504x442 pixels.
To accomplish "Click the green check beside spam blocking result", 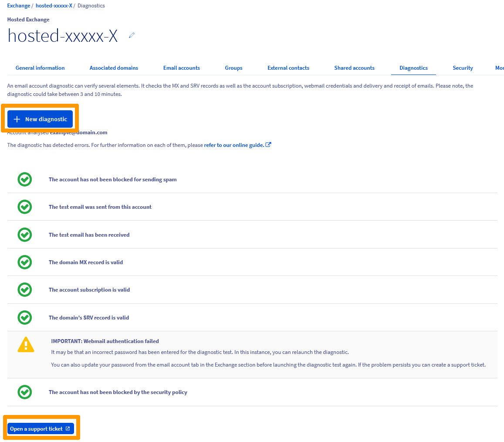I will point(25,179).
